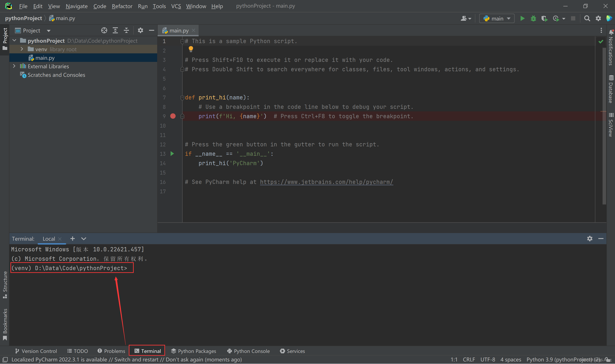Screen dimensions: 615x364
Task: Open the run configuration dropdown labeled main
Action: pos(496,18)
